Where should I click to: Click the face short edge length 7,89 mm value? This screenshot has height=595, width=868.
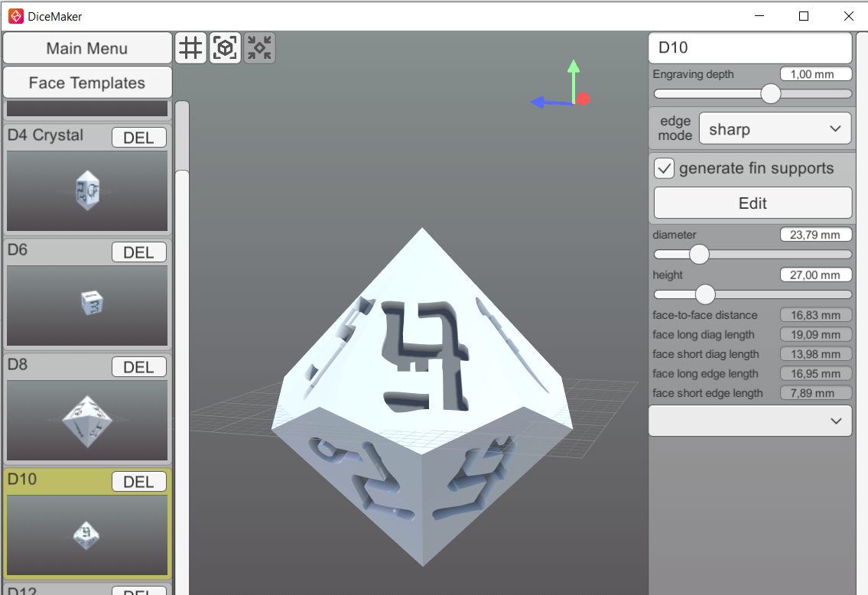click(816, 393)
